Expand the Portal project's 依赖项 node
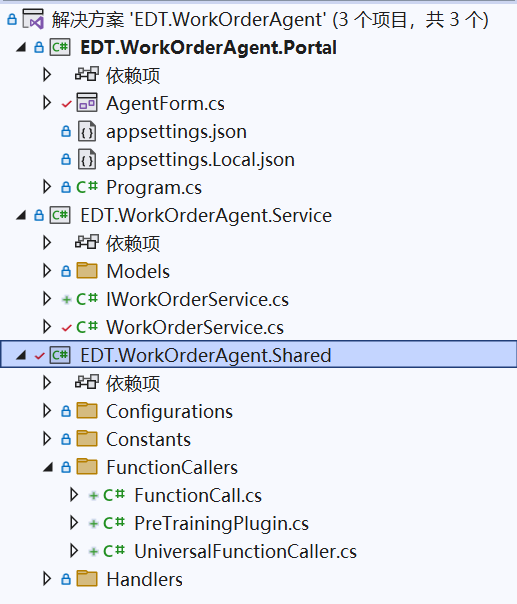The image size is (517, 604). (x=47, y=74)
